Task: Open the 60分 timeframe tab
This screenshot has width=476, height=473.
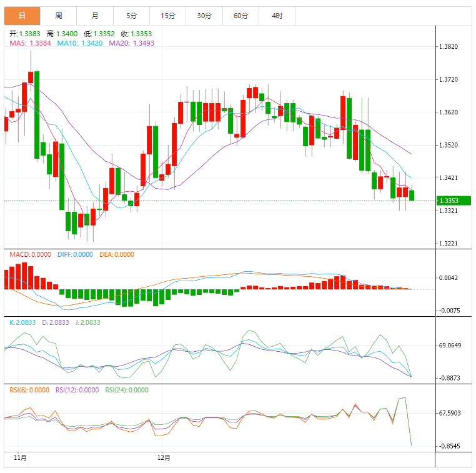Action: point(240,16)
